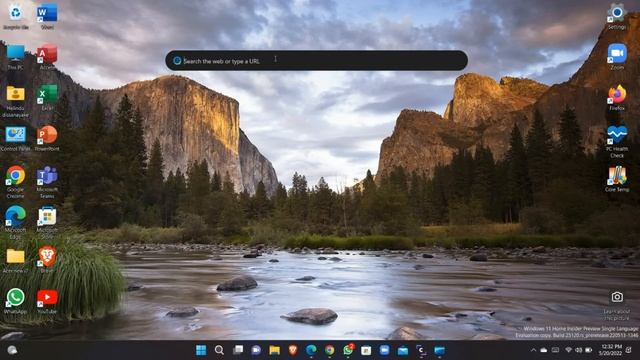Click the search icon in the desktop search bar
This screenshot has width=640, height=360.
click(177, 60)
